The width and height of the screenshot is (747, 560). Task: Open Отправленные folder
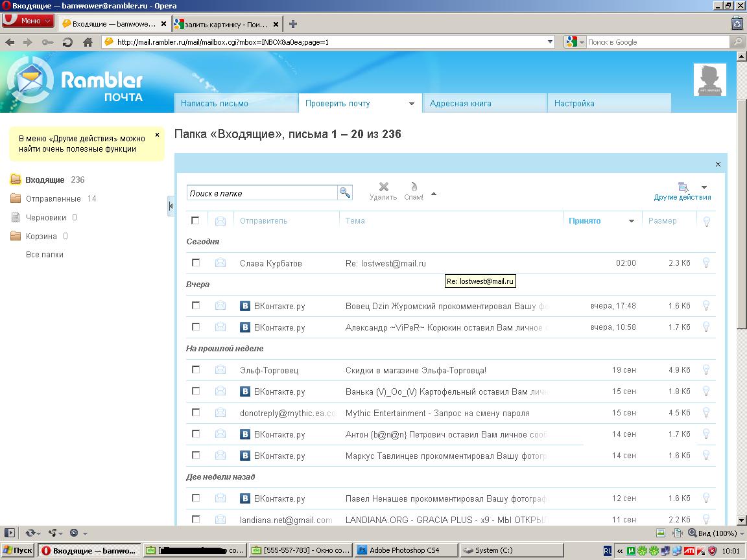coord(53,198)
